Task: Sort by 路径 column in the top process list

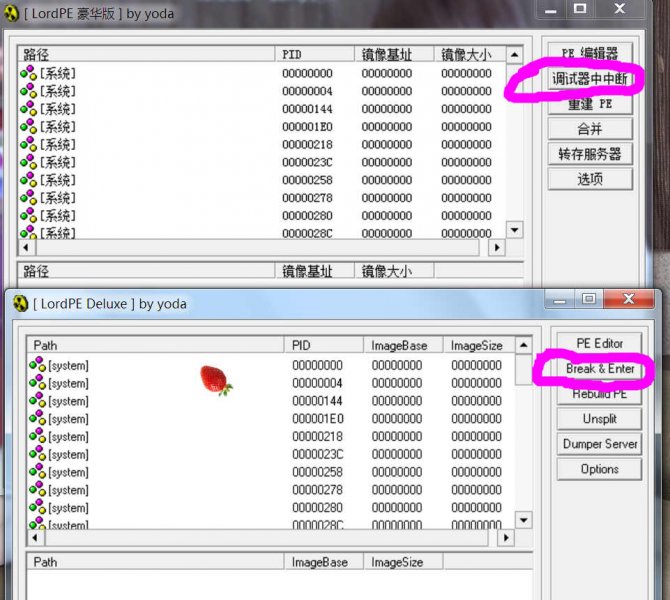Action: point(146,54)
